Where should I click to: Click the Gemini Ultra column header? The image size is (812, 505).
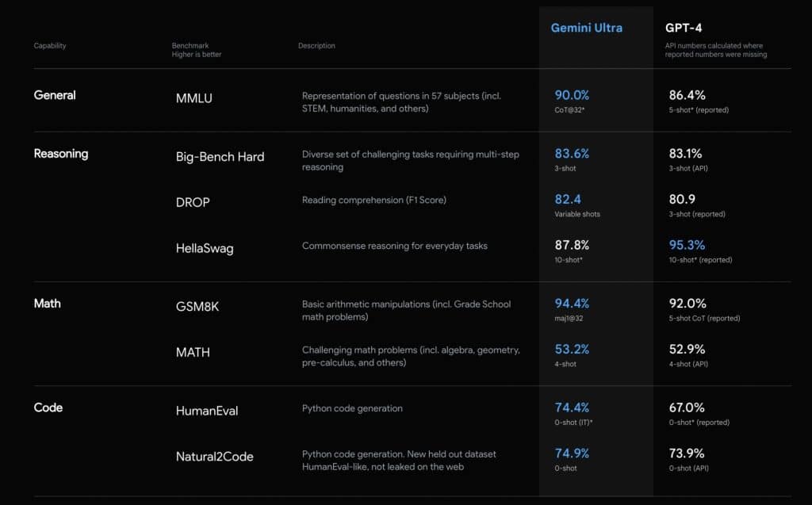(586, 28)
